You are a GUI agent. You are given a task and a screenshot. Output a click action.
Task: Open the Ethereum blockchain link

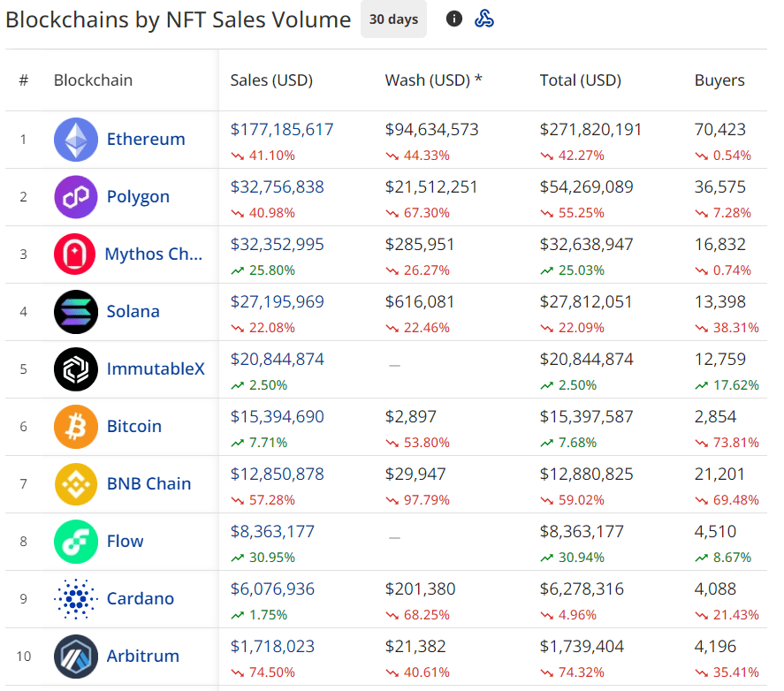(x=145, y=140)
